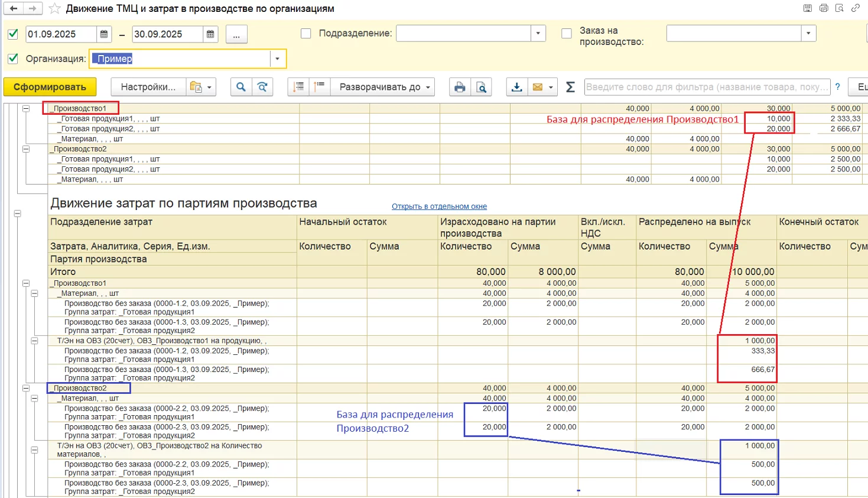The image size is (868, 498).
Task: Open print preview icon
Action: (x=482, y=87)
